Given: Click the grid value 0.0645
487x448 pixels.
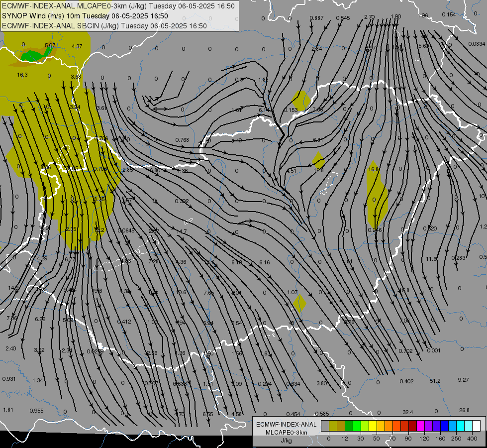Looking at the screenshot, I should pos(126,230).
